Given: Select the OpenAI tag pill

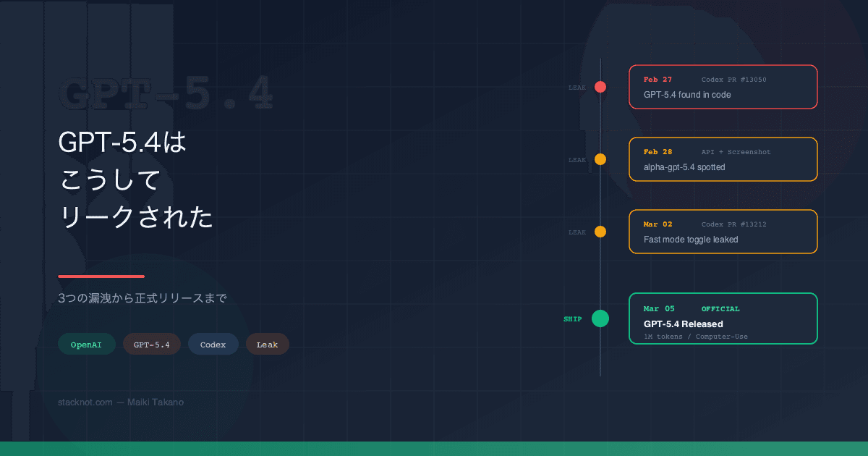Looking at the screenshot, I should pyautogui.click(x=87, y=345).
